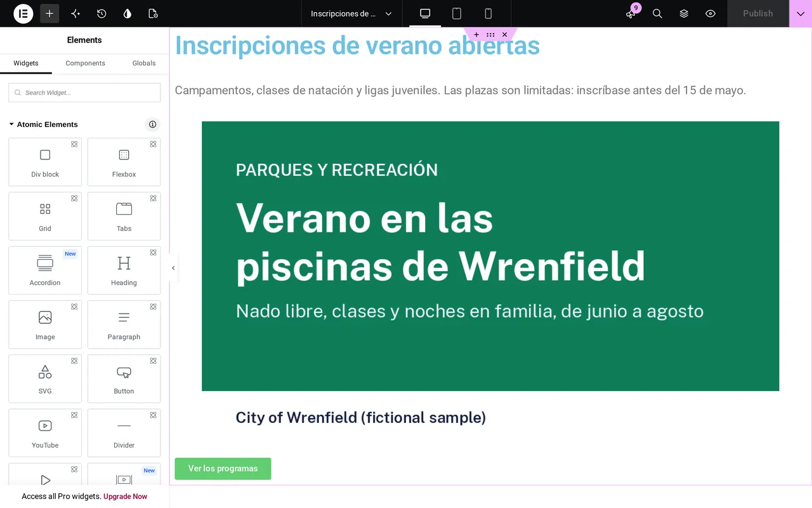The image size is (812, 508).
Task: Open What's New megaphone notifications
Action: point(631,13)
